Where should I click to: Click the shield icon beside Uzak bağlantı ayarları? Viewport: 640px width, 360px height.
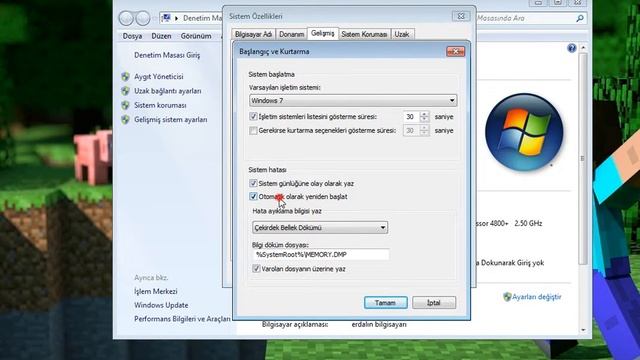(126, 91)
